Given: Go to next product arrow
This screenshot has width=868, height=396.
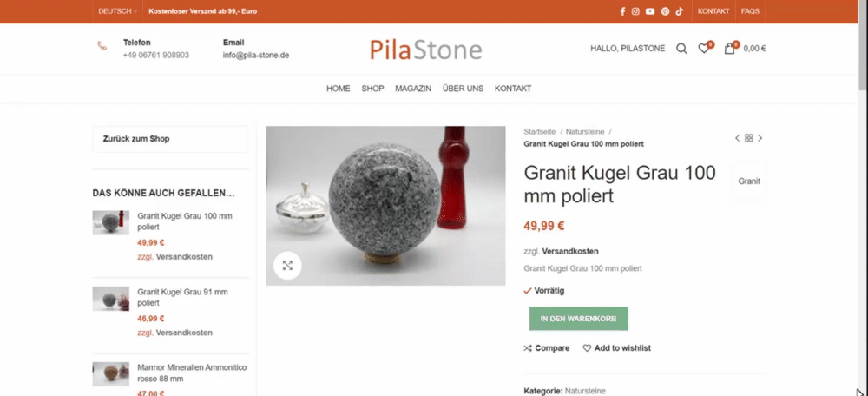Looking at the screenshot, I should click(x=760, y=138).
